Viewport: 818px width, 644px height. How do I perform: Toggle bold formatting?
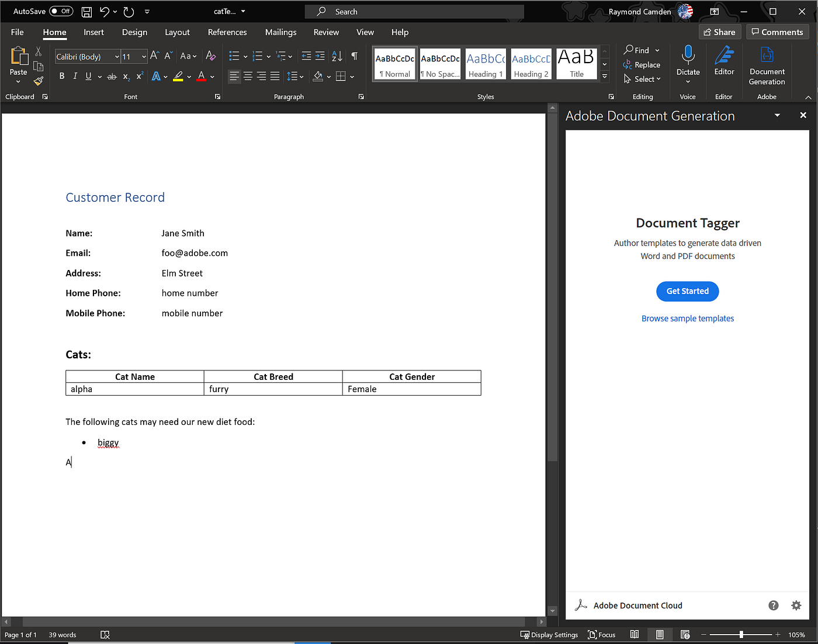tap(61, 76)
